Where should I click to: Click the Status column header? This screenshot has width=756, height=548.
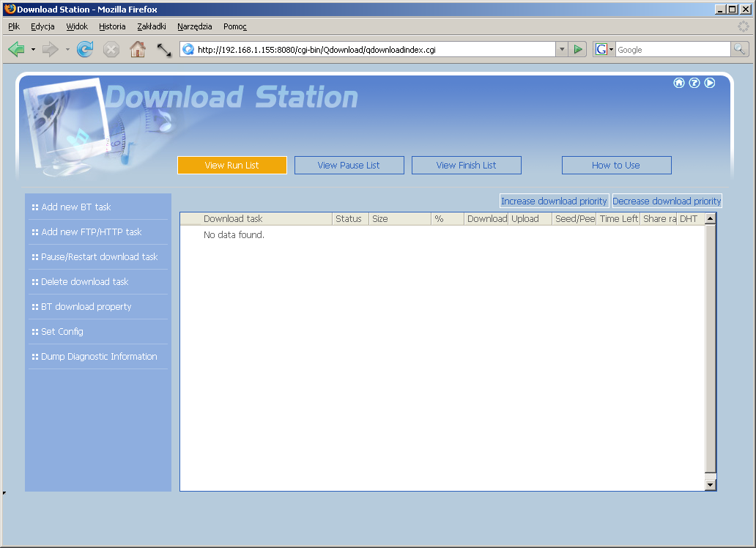350,218
